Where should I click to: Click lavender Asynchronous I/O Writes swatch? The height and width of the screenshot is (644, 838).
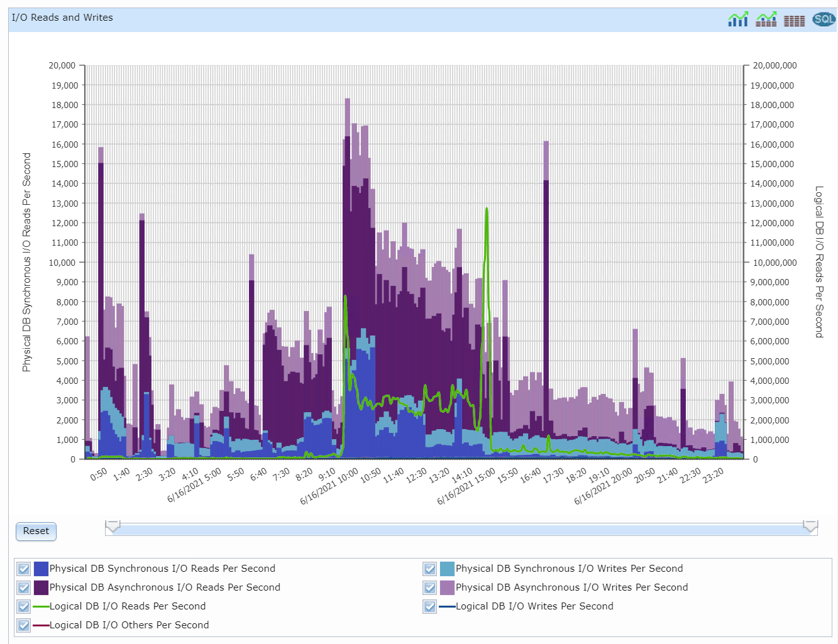[447, 588]
